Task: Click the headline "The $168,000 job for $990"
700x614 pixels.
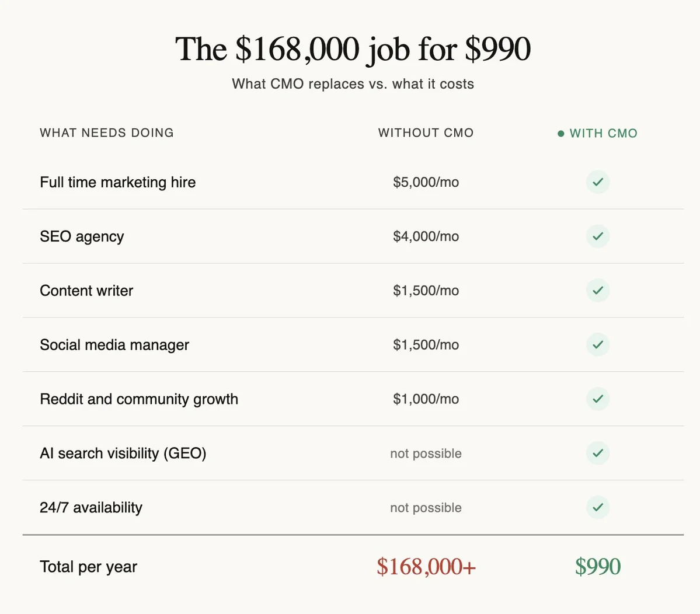Action: pos(353,49)
